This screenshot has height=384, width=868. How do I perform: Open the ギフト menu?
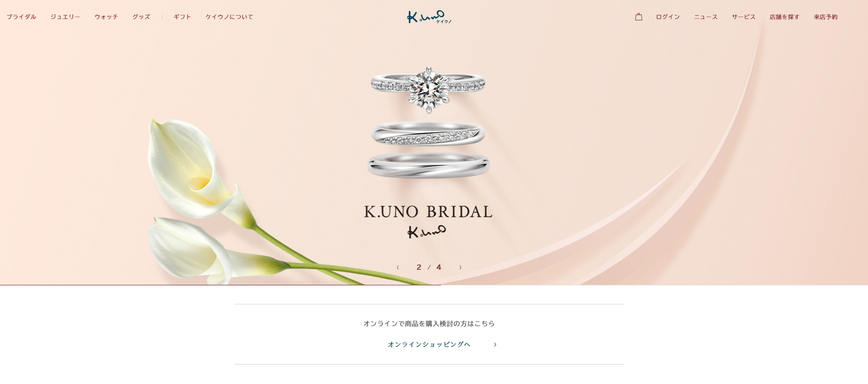click(182, 17)
